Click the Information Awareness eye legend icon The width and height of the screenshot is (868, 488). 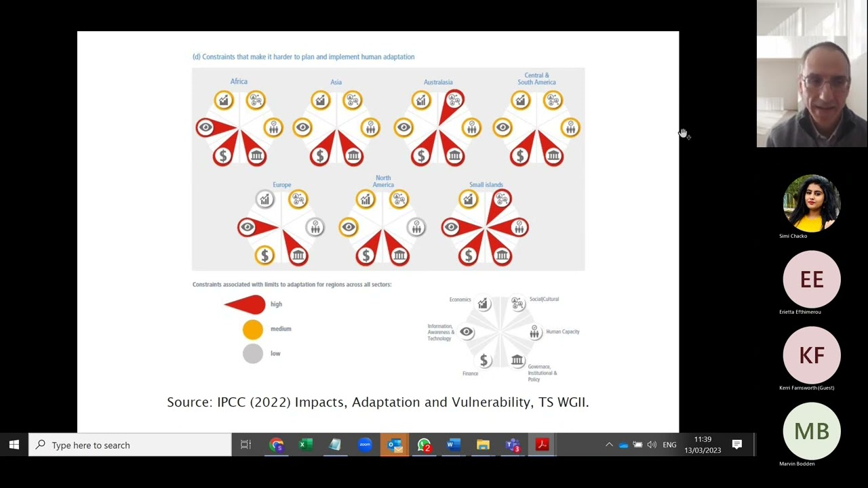(467, 332)
